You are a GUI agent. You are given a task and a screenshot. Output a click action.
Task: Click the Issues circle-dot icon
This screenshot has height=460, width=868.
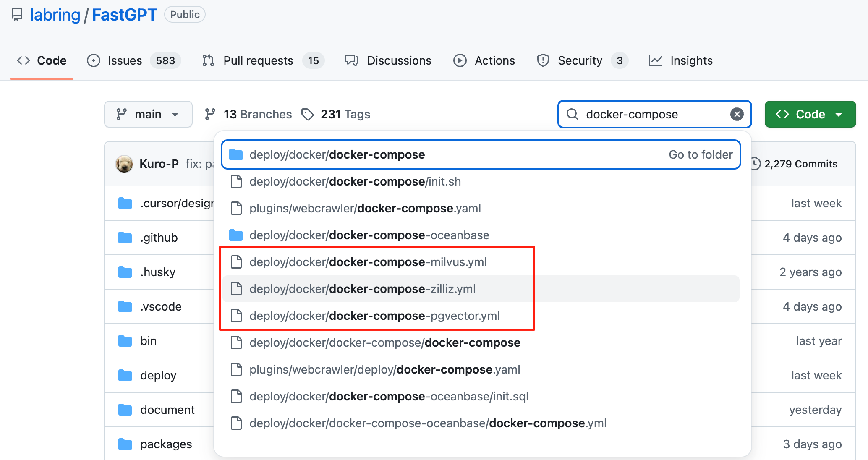(x=93, y=60)
